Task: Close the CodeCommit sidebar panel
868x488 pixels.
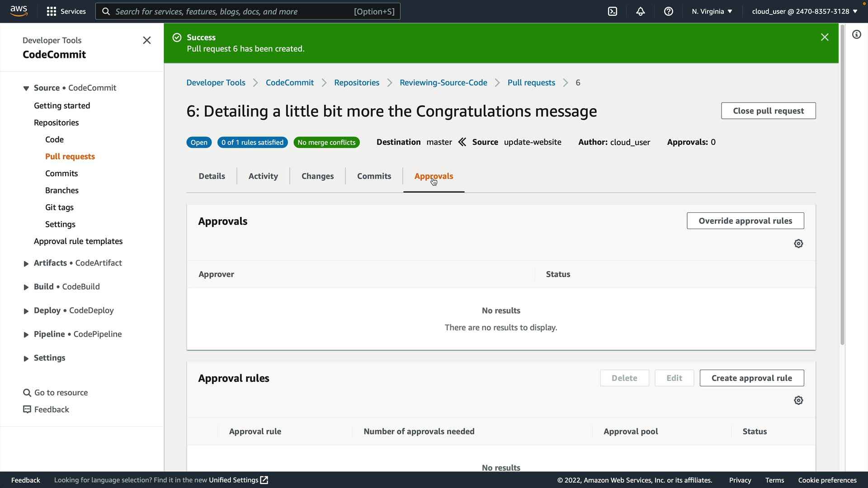Action: pos(147,41)
